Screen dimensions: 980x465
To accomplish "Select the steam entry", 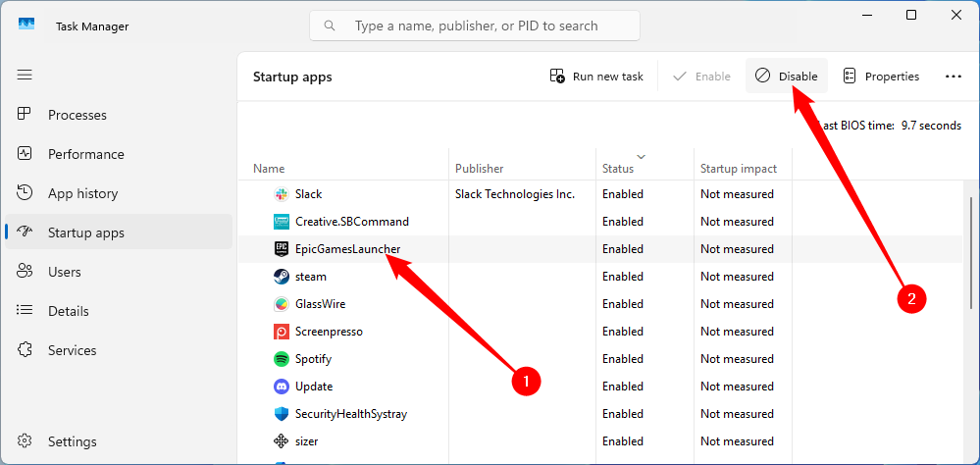I will 311,277.
